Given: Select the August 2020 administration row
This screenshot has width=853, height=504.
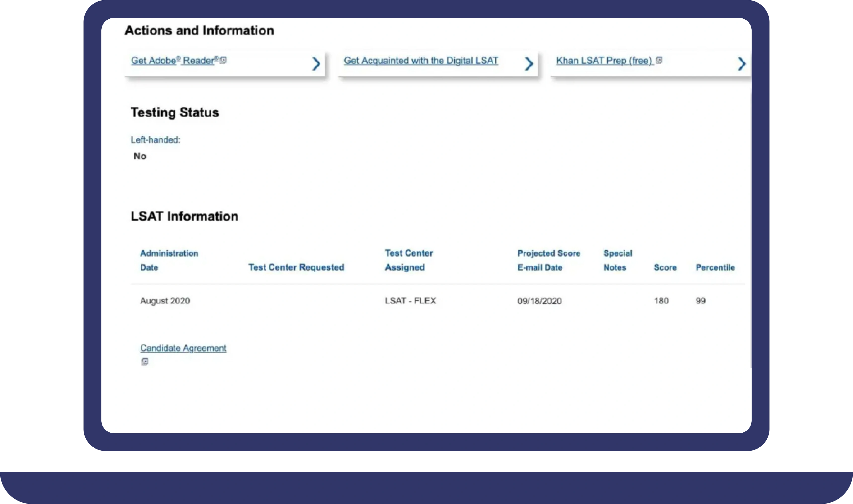Looking at the screenshot, I should 438,301.
